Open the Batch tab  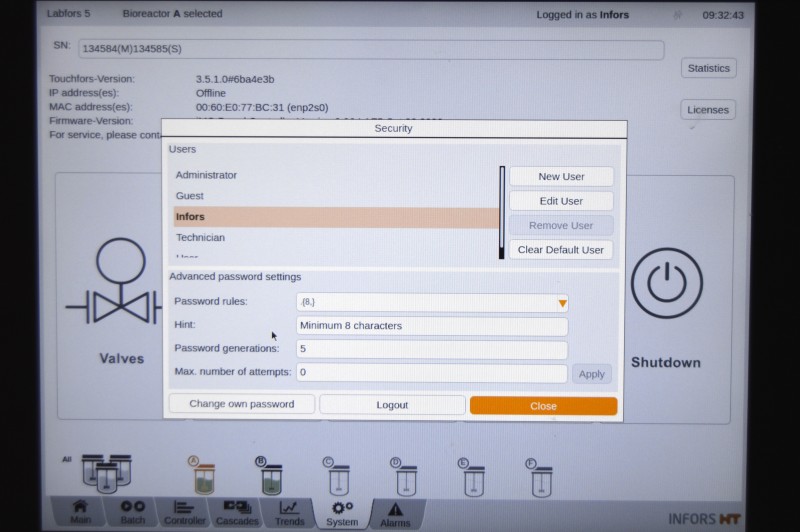pyautogui.click(x=133, y=513)
